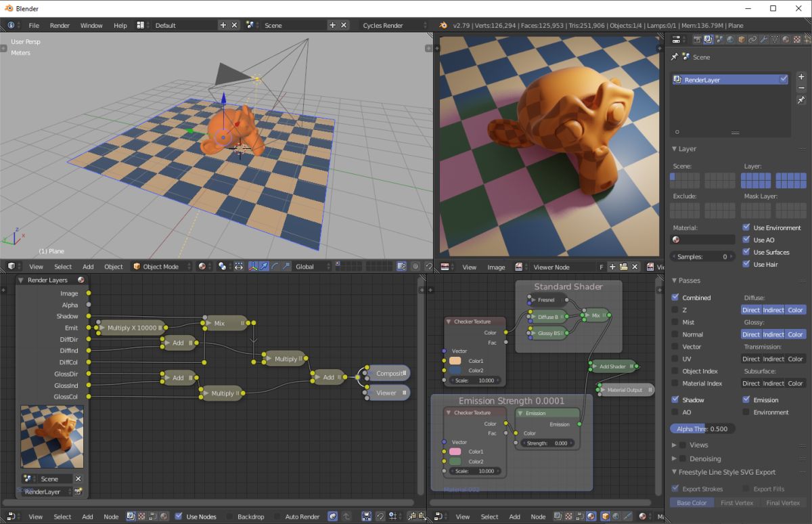Open the Object Mode dropdown
This screenshot has width=812, height=524.
pyautogui.click(x=162, y=266)
